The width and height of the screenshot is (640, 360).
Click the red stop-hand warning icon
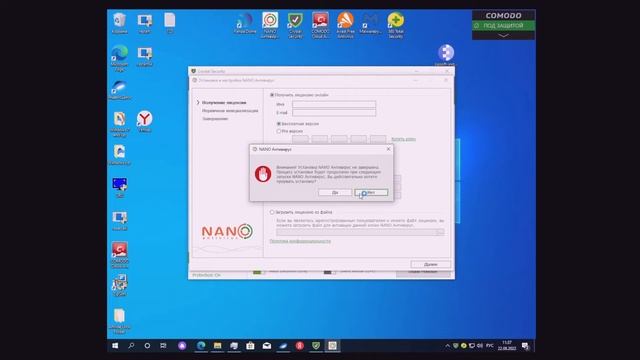point(263,174)
